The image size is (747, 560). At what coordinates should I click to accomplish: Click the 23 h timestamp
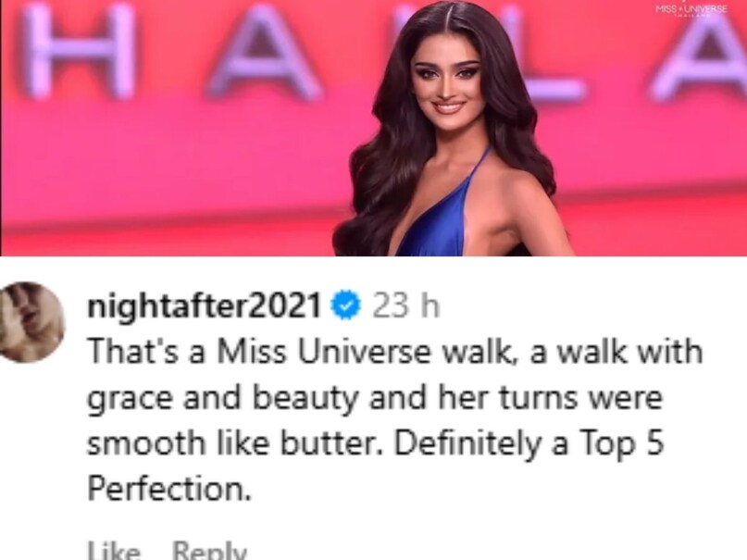(x=405, y=305)
